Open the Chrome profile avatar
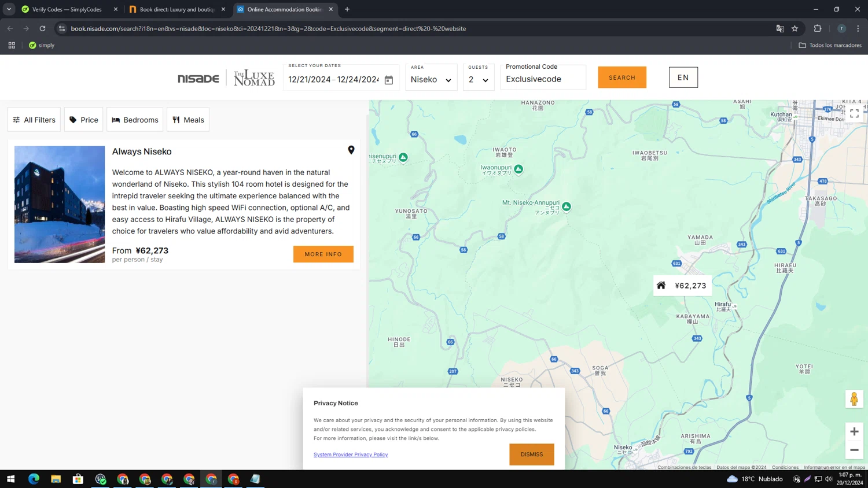This screenshot has width=868, height=488. point(841,28)
